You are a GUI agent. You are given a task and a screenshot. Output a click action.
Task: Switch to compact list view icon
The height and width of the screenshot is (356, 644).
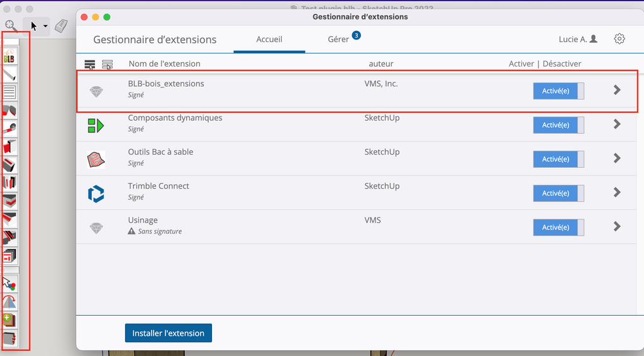click(x=107, y=64)
